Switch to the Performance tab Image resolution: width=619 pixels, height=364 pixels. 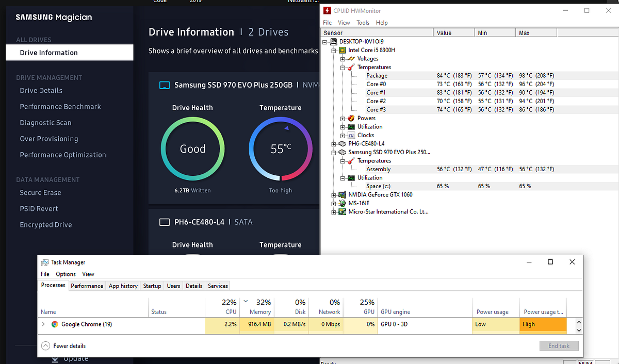pyautogui.click(x=87, y=286)
